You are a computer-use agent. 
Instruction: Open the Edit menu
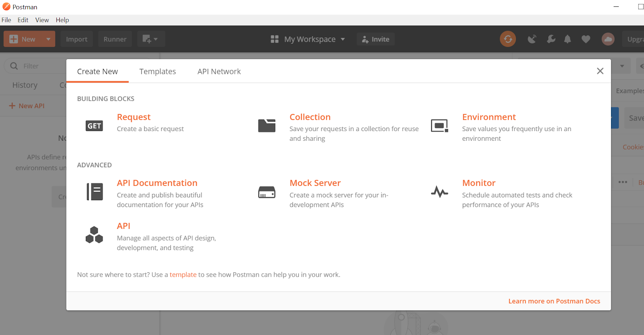(x=23, y=20)
